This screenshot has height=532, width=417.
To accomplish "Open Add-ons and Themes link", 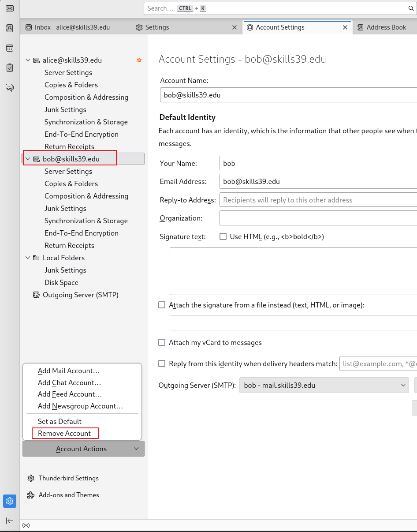I will (x=69, y=495).
